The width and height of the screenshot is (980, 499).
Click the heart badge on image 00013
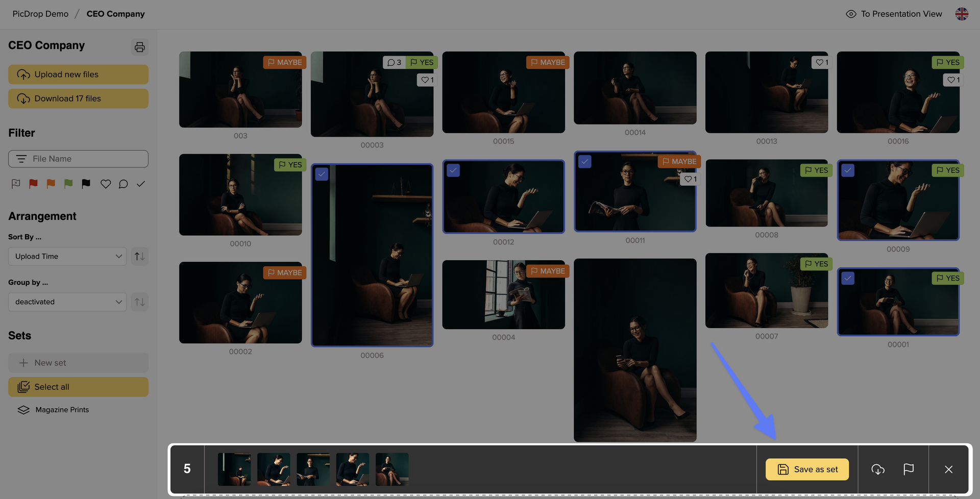[x=822, y=62]
